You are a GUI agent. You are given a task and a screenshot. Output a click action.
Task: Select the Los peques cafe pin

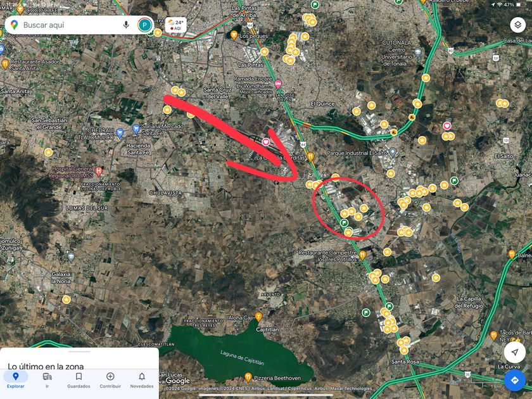(x=234, y=35)
